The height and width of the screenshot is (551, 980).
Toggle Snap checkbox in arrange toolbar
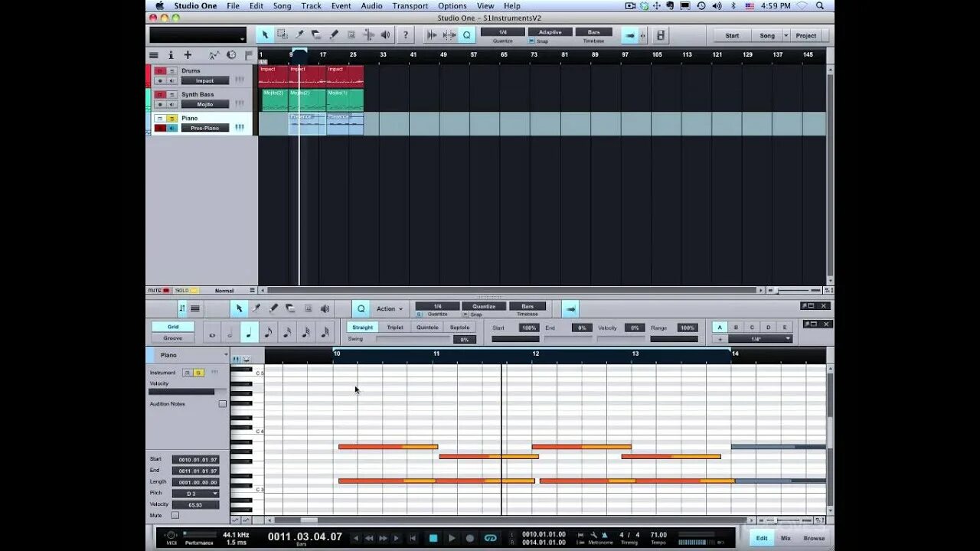(x=532, y=41)
